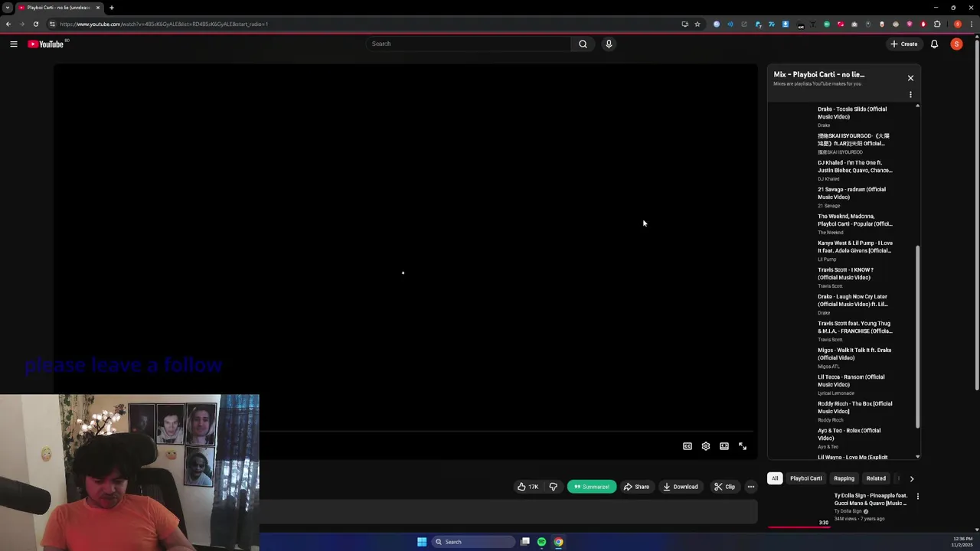Image resolution: width=980 pixels, height=551 pixels.
Task: Click the YouTube search input field
Action: (469, 44)
